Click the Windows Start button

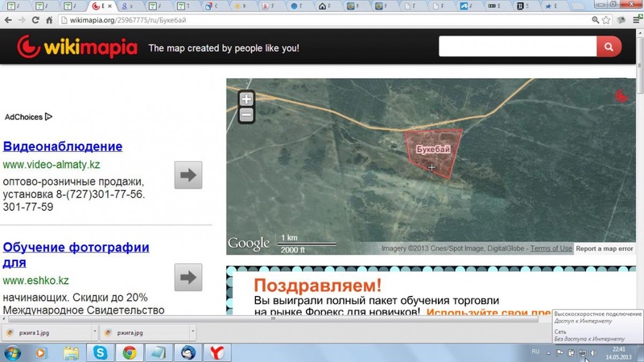pyautogui.click(x=13, y=352)
